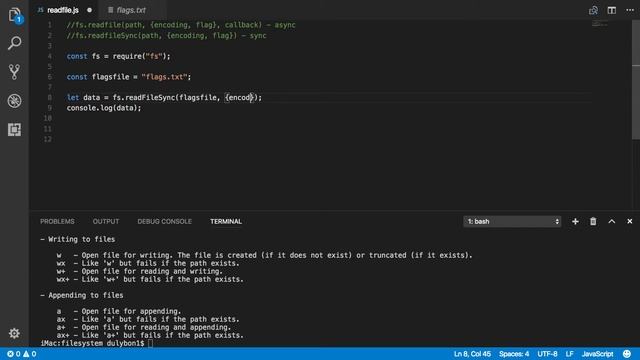
Task: Change indentation via 'Spaces: 4'
Action: (x=514, y=354)
